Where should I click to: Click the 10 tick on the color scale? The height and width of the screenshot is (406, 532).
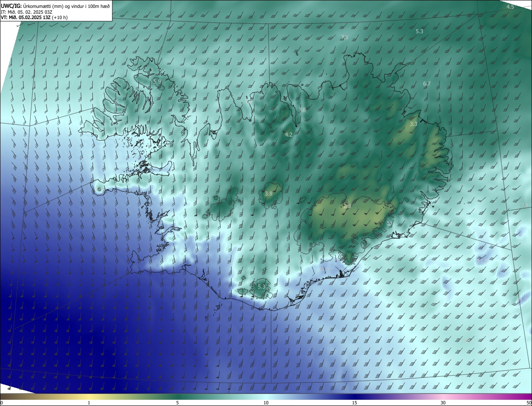pyautogui.click(x=266, y=403)
